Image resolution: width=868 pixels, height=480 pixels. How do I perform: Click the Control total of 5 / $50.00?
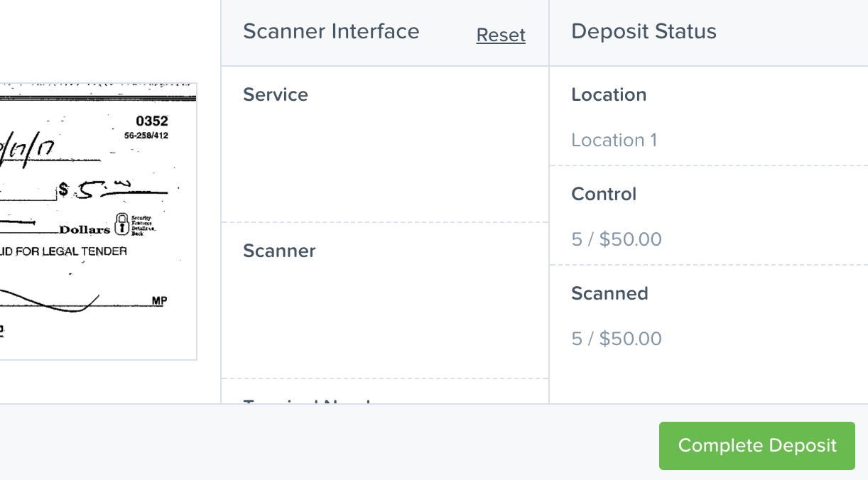coord(617,239)
